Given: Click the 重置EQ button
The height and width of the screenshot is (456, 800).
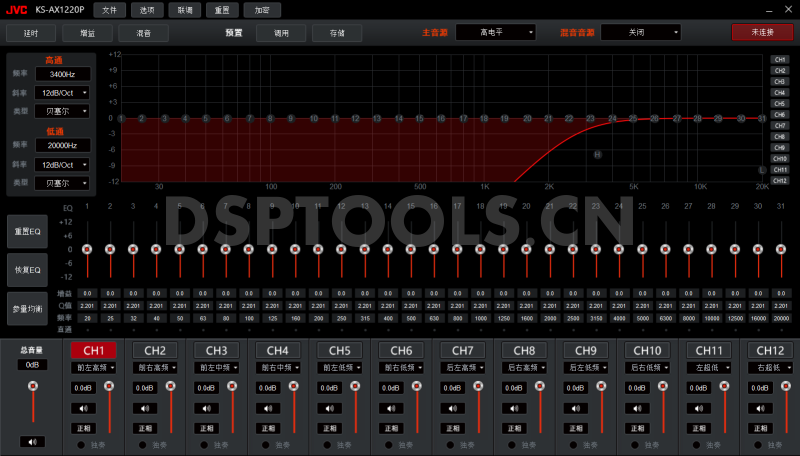Looking at the screenshot, I should pyautogui.click(x=26, y=232).
